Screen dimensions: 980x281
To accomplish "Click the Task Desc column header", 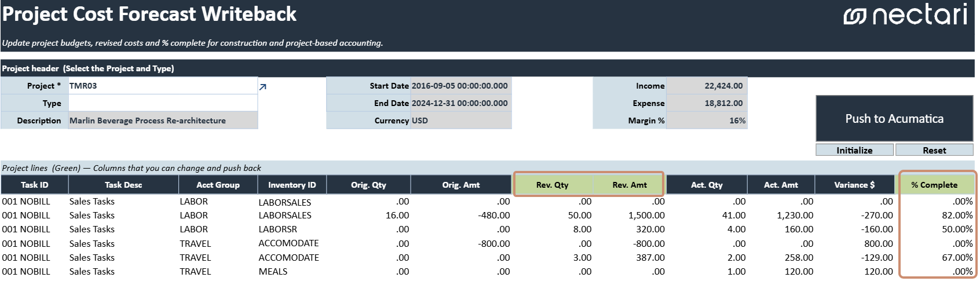I will coord(123,185).
